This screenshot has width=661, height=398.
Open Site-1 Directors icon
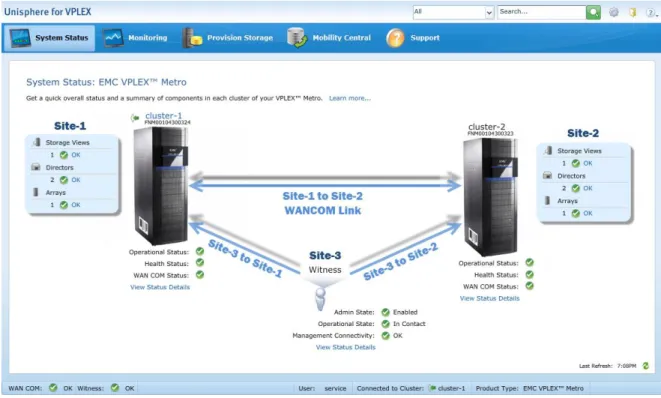(x=36, y=167)
